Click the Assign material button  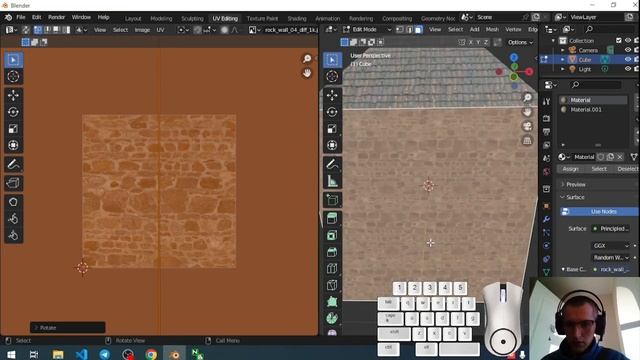(x=570, y=169)
